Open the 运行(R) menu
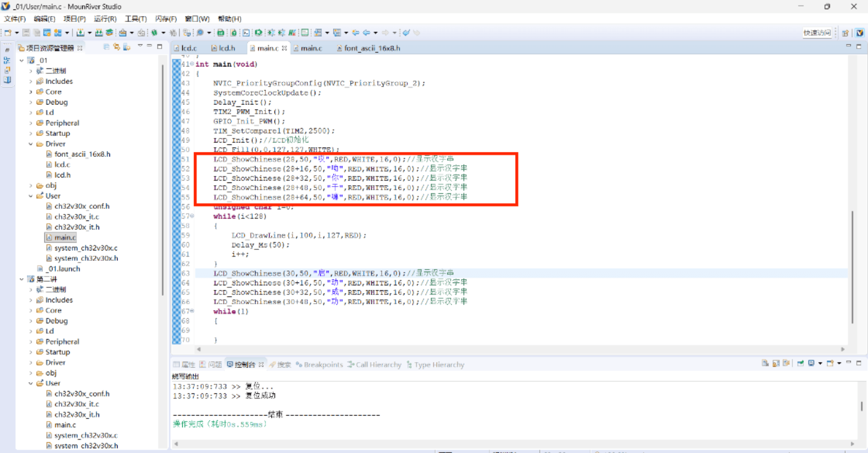 (x=105, y=19)
